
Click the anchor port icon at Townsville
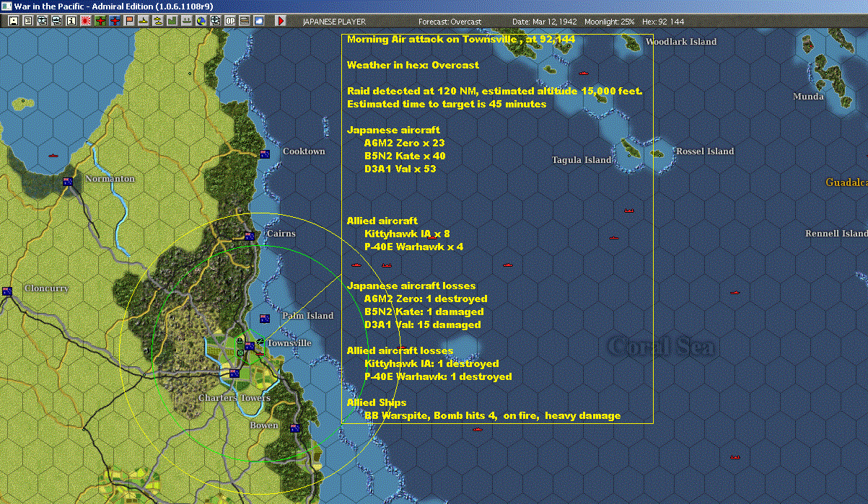[x=240, y=340]
